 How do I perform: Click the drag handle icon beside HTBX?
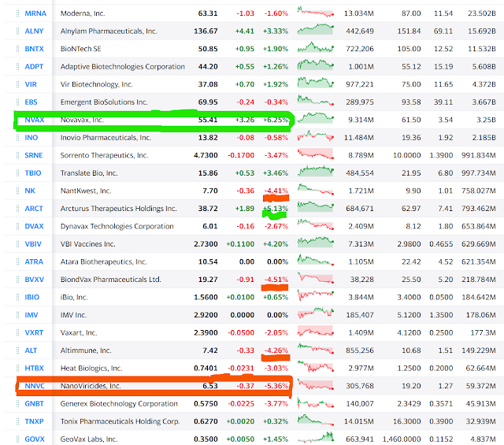pos(17,368)
